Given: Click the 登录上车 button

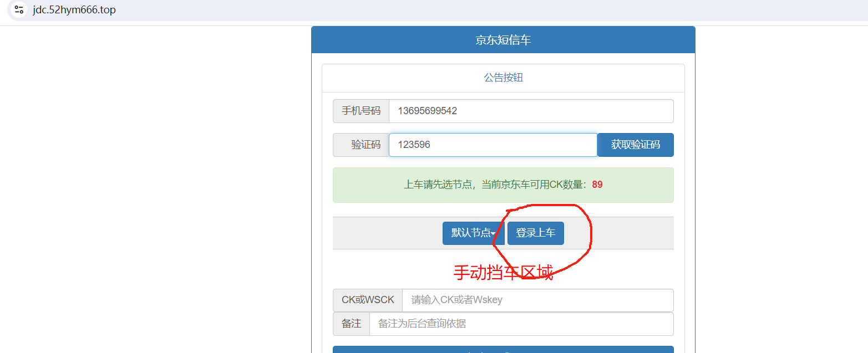Looking at the screenshot, I should 535,233.
